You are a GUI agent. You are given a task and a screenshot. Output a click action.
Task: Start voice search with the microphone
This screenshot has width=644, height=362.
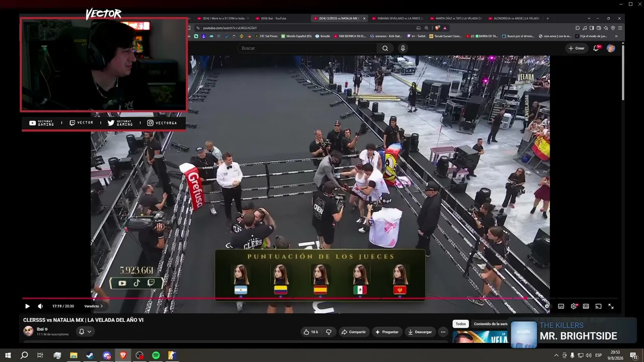click(403, 48)
